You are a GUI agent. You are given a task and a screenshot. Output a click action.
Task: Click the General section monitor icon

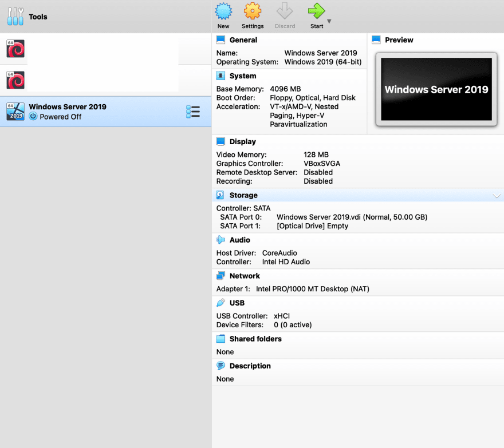(220, 39)
